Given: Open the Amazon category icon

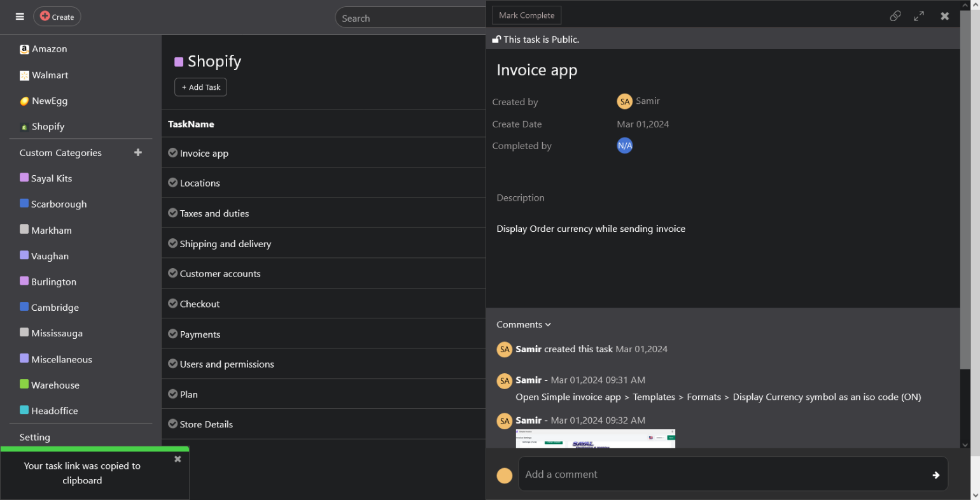Looking at the screenshot, I should (24, 49).
